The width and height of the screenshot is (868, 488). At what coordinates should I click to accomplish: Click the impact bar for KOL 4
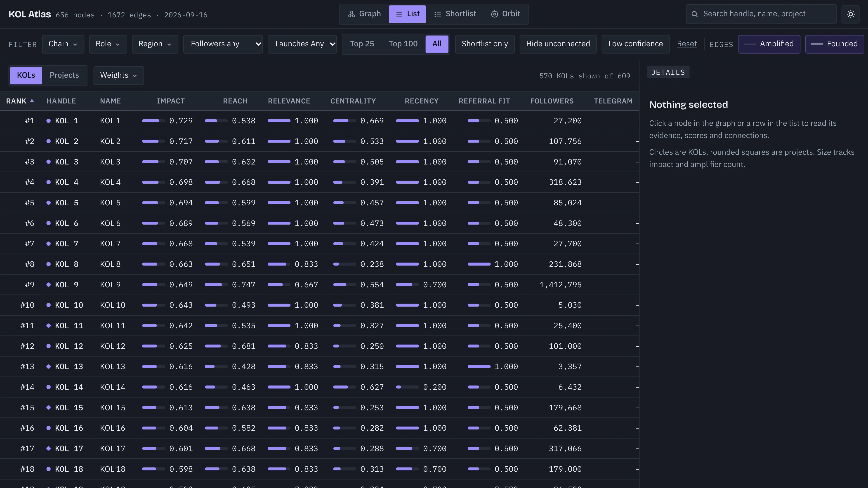pos(153,182)
